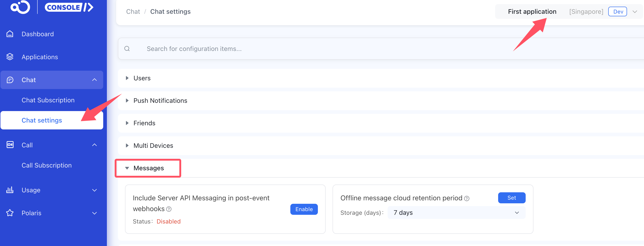
Task: Click the Usage bar chart icon
Action: coord(10,190)
